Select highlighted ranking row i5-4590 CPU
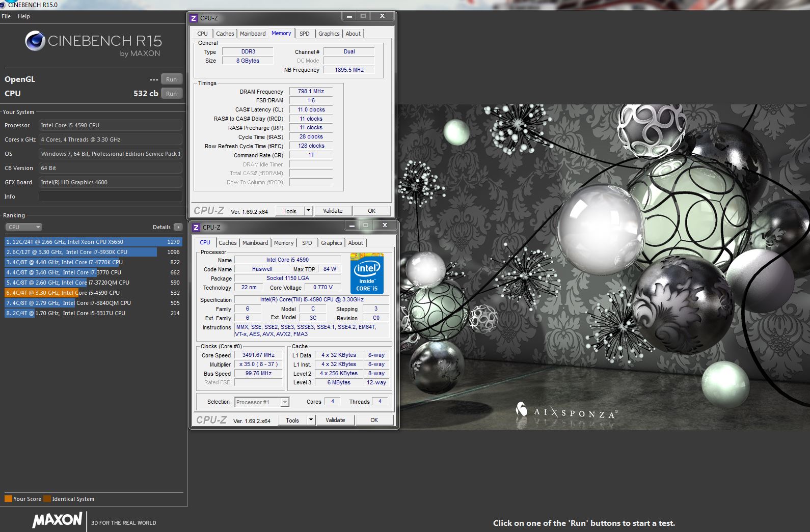 point(93,293)
